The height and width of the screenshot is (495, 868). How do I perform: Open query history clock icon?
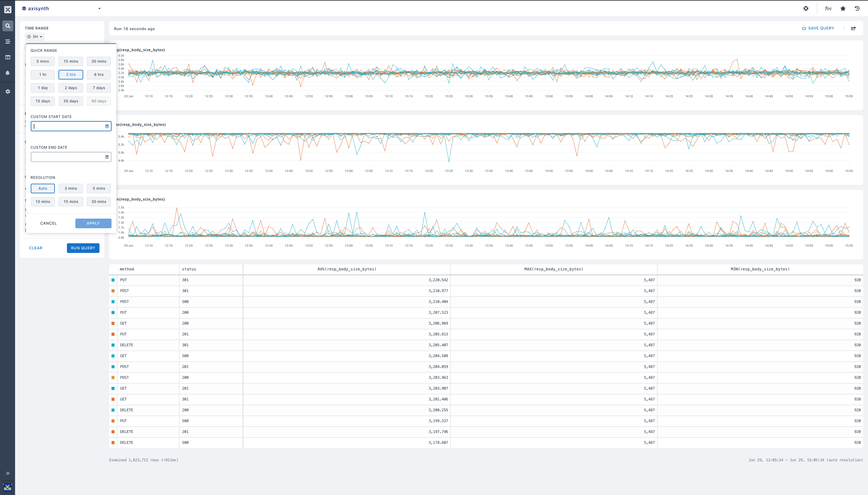pos(857,8)
